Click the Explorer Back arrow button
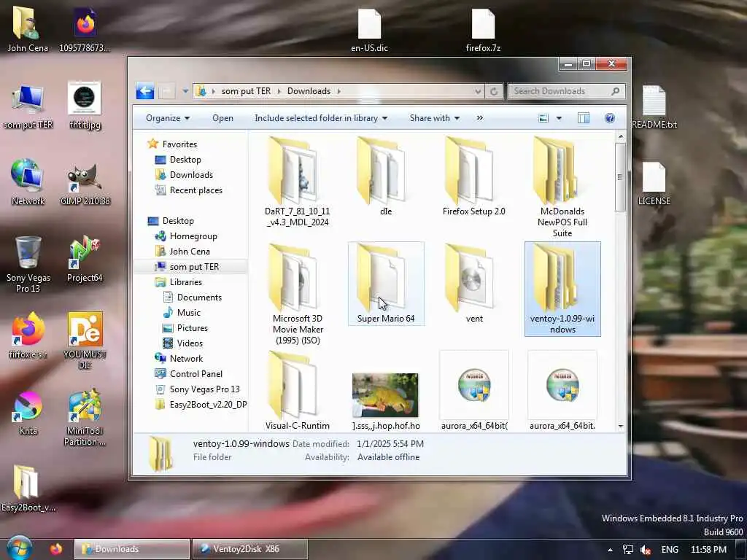 144,90
